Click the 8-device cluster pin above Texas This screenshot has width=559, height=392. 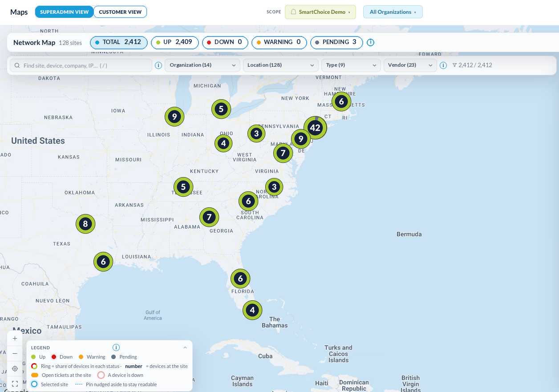[85, 224]
